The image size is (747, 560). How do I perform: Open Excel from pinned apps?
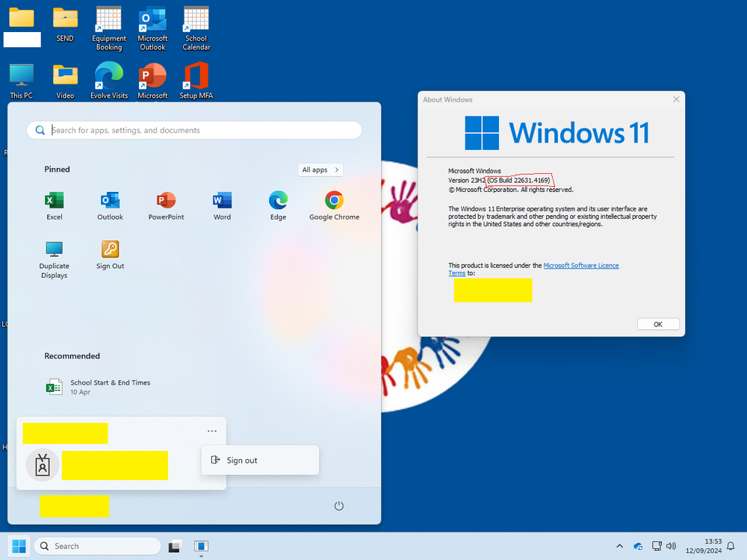55,206
